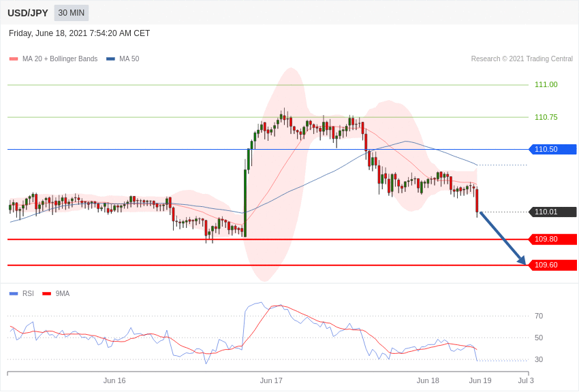Click the USD/JPY pair title
Screen dimensions: 579x392
[28, 13]
